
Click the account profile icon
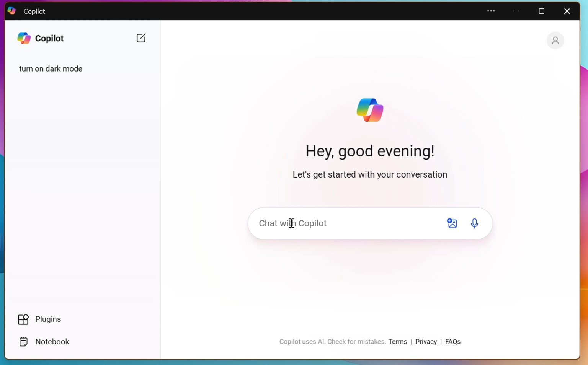[x=555, y=41]
